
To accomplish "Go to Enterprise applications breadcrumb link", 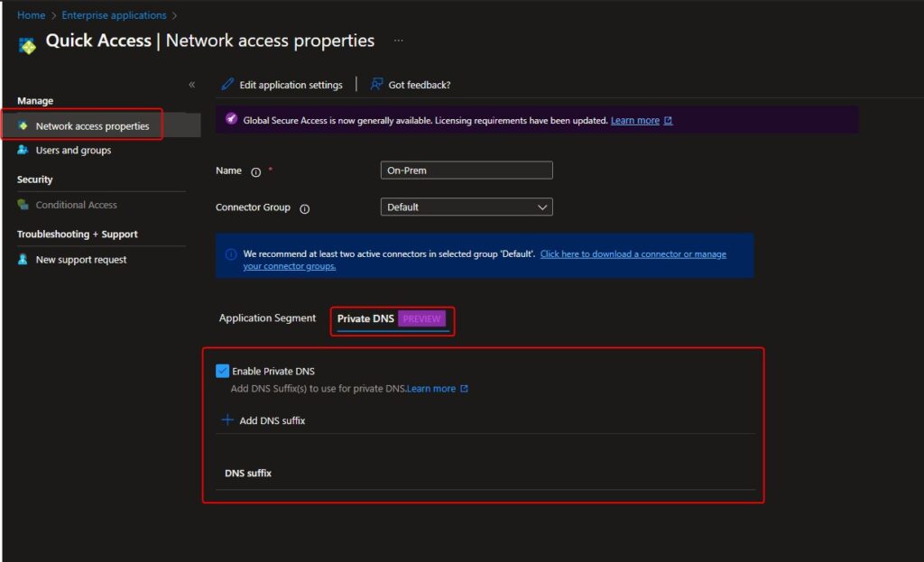I will click(114, 15).
